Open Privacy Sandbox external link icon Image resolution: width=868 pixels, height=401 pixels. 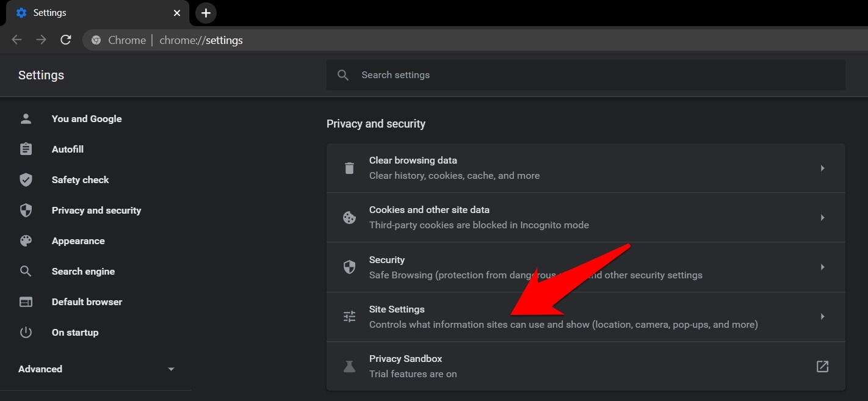pyautogui.click(x=822, y=366)
